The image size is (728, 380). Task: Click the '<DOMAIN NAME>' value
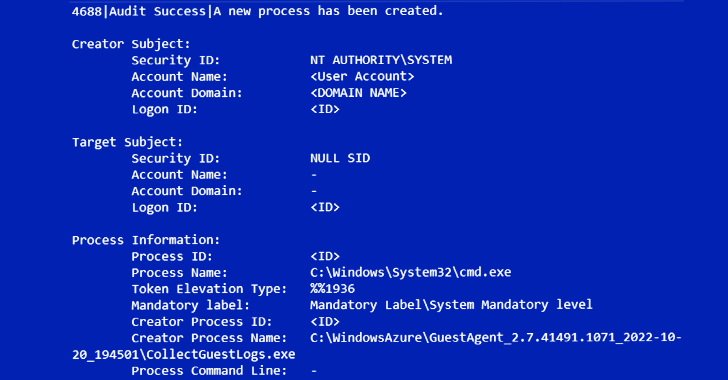[358, 93]
